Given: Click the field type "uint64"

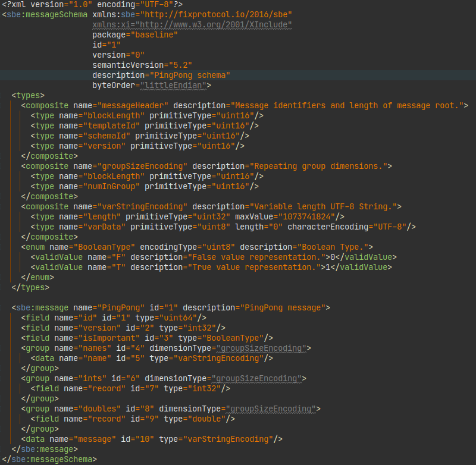Looking at the screenshot, I should (178, 318).
